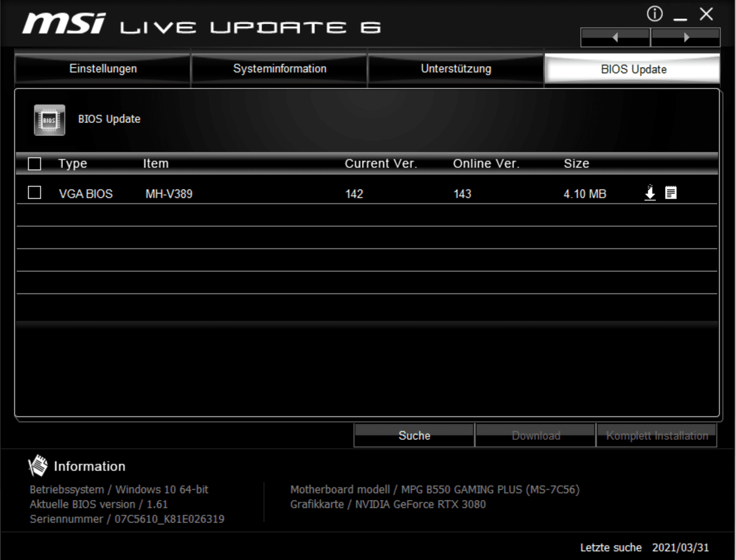Go to the Unterstützung tab
Image resolution: width=736 pixels, height=560 pixels.
(x=456, y=69)
